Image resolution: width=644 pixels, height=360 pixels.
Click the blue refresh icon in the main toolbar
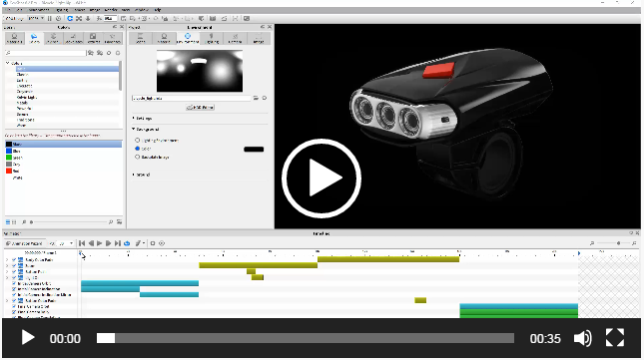pos(70,19)
